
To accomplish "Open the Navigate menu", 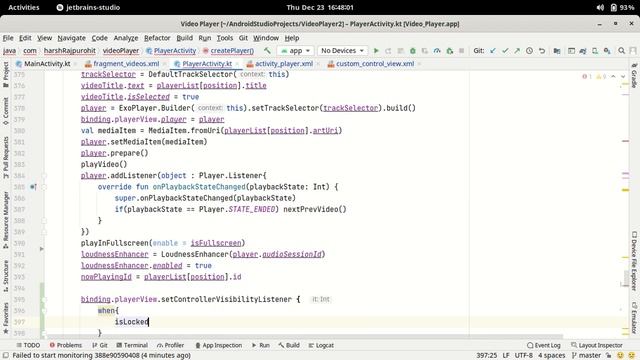I will point(71,38).
